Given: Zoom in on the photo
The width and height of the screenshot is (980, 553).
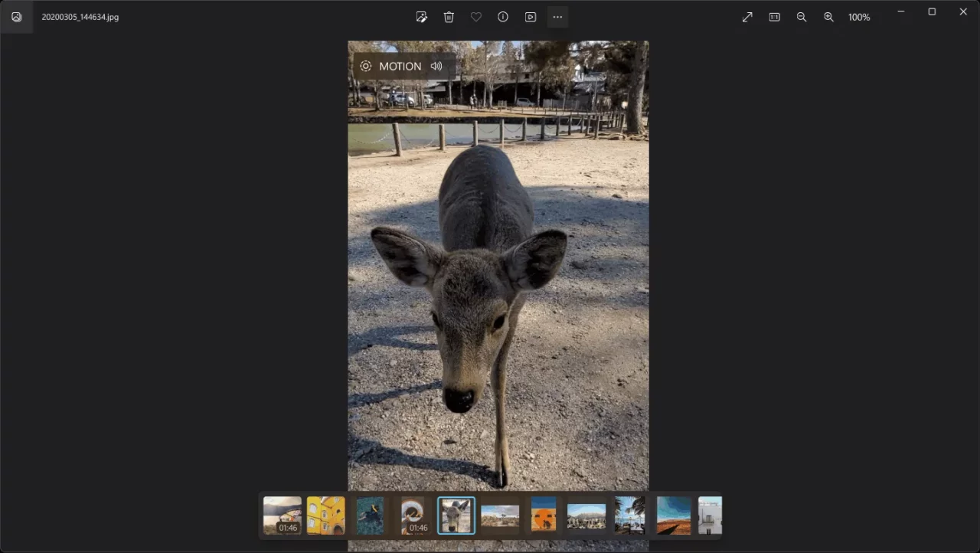Looking at the screenshot, I should [x=828, y=17].
